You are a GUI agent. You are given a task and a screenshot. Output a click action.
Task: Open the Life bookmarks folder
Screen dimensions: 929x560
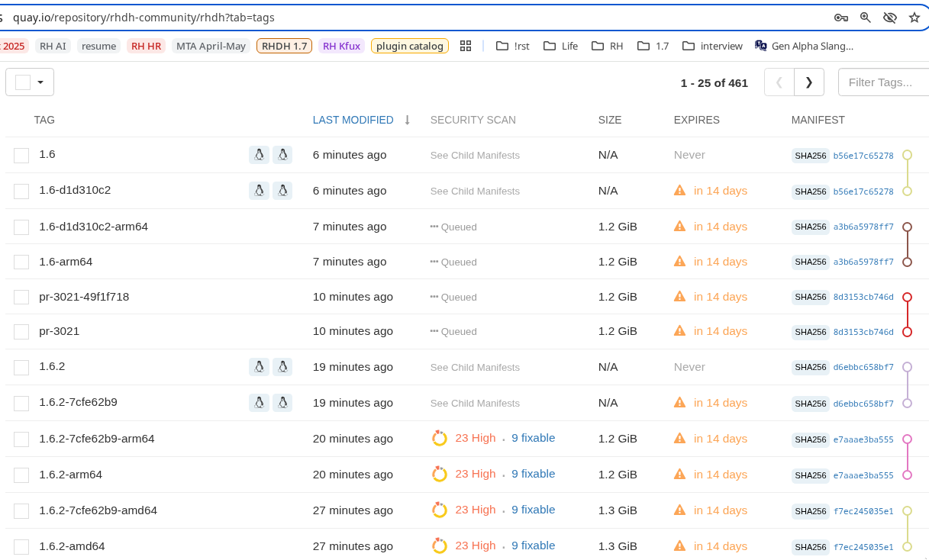561,46
